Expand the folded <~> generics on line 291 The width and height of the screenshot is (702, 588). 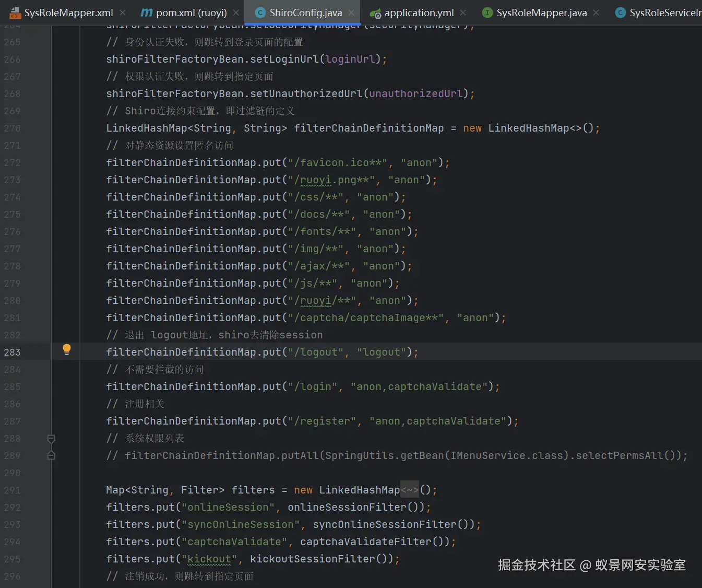tap(410, 490)
